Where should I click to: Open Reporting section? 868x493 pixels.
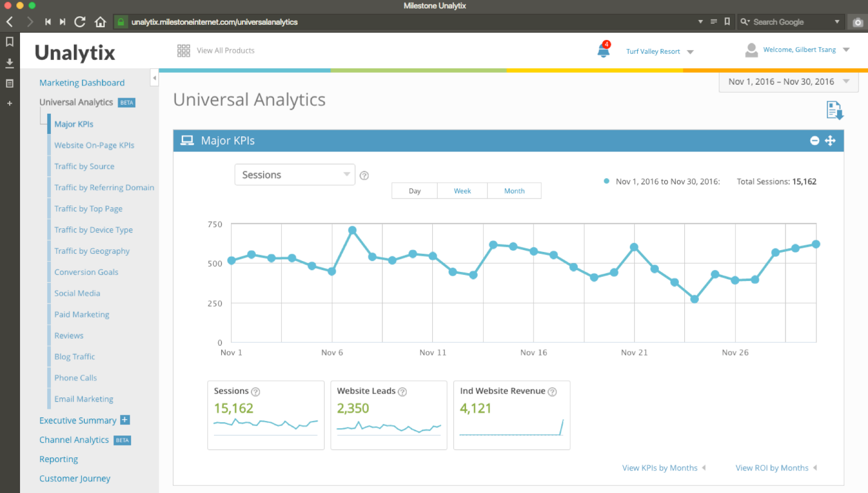(59, 460)
